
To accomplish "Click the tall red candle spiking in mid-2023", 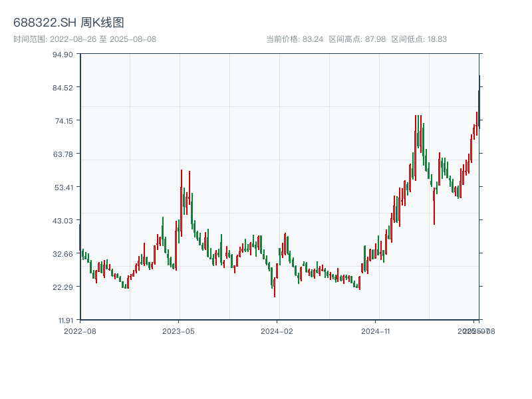I will [x=181, y=199].
